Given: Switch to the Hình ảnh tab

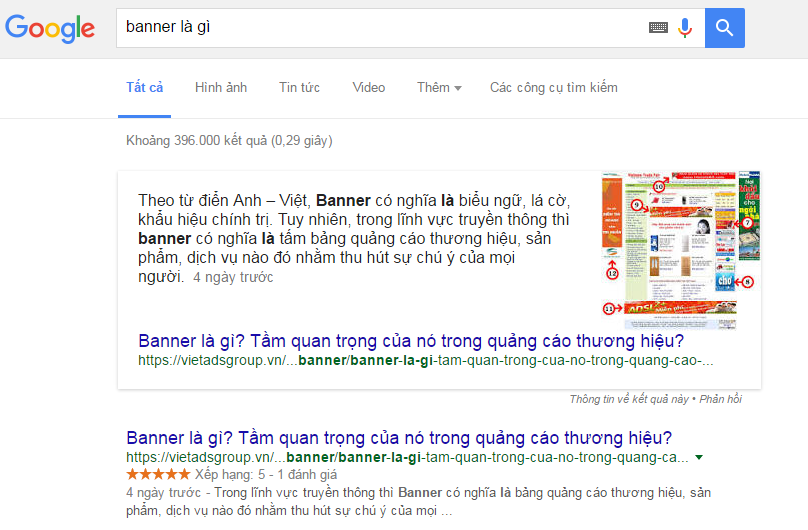Looking at the screenshot, I should [221, 88].
